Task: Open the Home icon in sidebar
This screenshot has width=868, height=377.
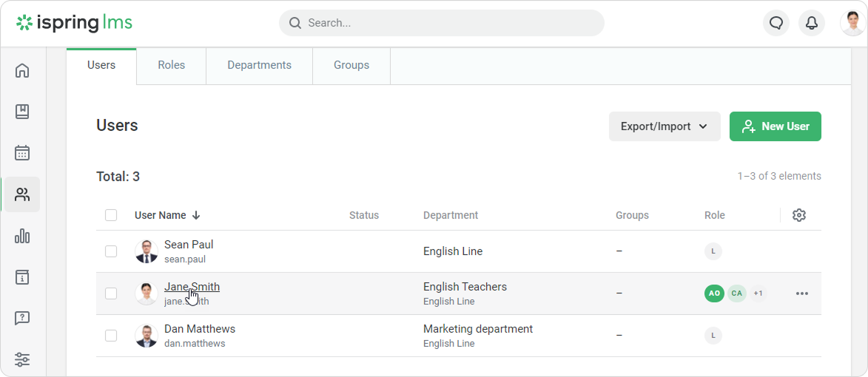Action: [22, 71]
